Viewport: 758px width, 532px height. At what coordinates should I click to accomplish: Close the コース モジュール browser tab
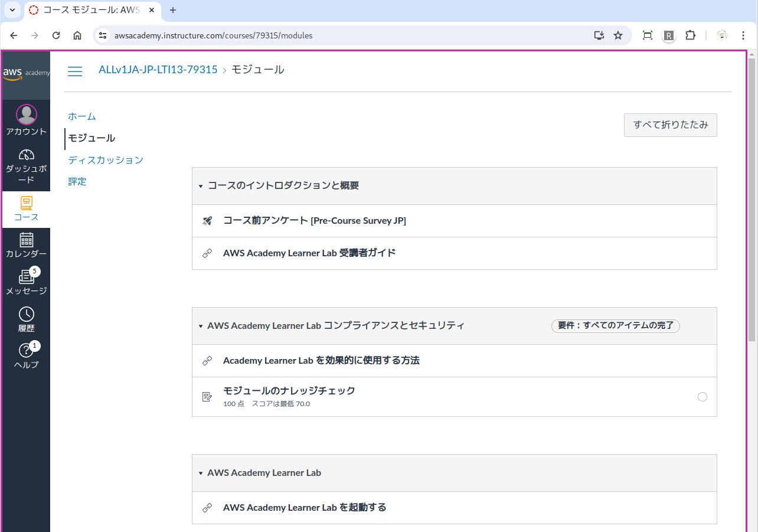[x=152, y=10]
